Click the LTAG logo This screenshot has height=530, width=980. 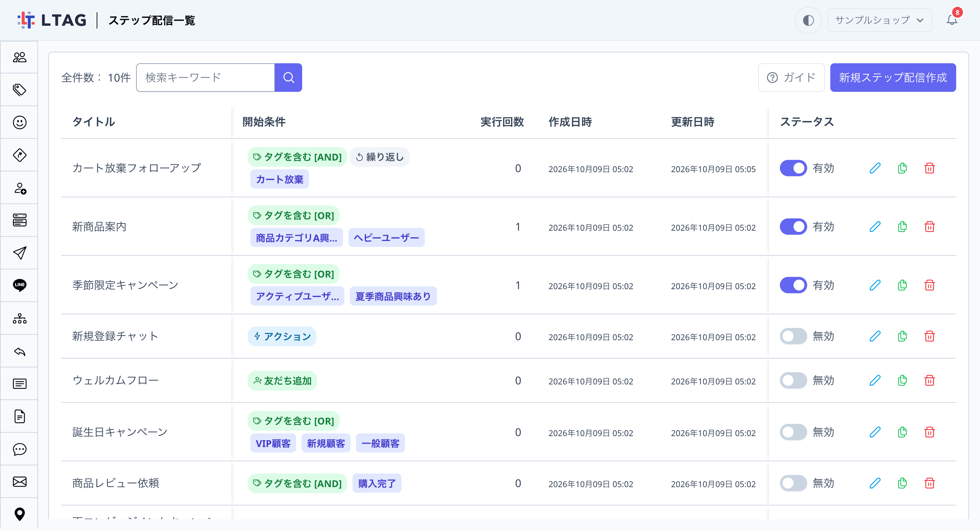pyautogui.click(x=52, y=20)
